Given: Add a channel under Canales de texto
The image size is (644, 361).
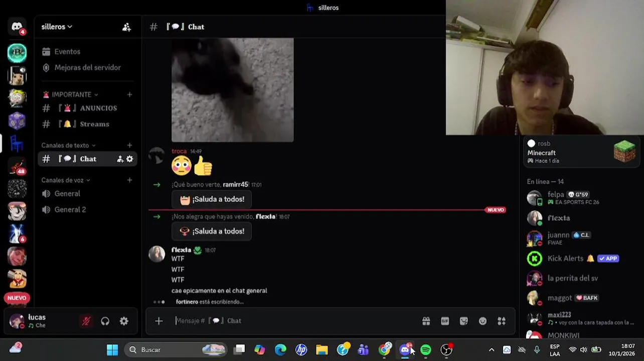Looking at the screenshot, I should [129, 145].
